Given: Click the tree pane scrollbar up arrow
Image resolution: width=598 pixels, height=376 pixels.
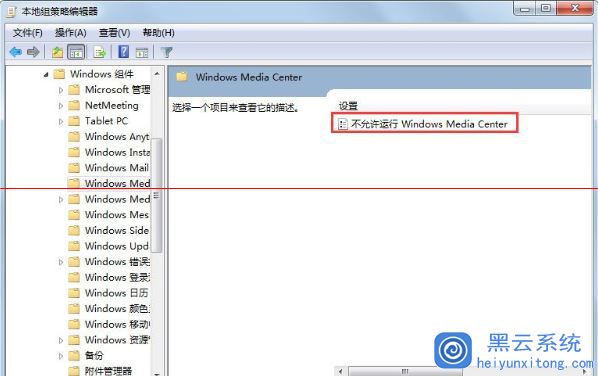Looking at the screenshot, I should [157, 73].
